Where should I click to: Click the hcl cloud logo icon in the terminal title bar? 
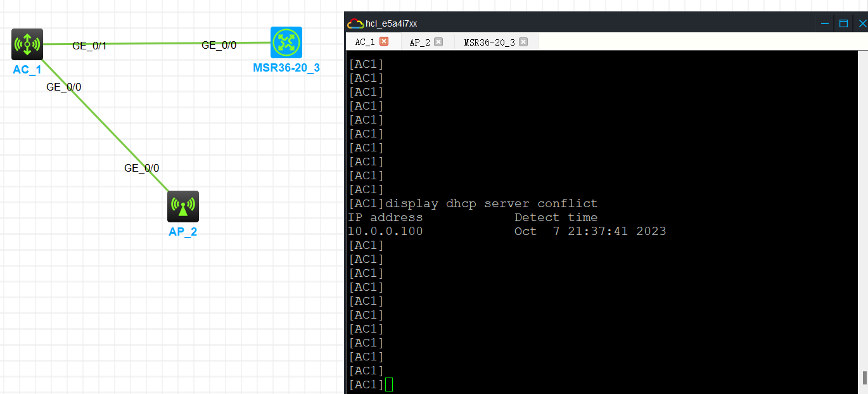click(x=355, y=23)
